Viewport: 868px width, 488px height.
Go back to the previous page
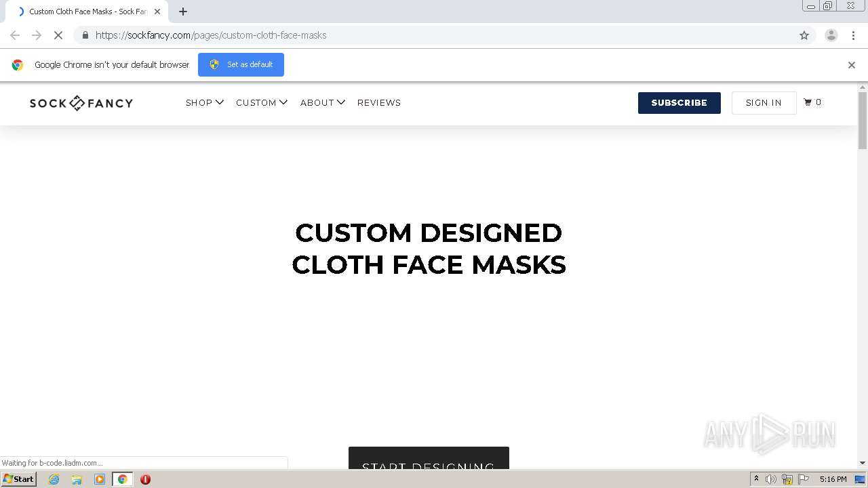[15, 35]
